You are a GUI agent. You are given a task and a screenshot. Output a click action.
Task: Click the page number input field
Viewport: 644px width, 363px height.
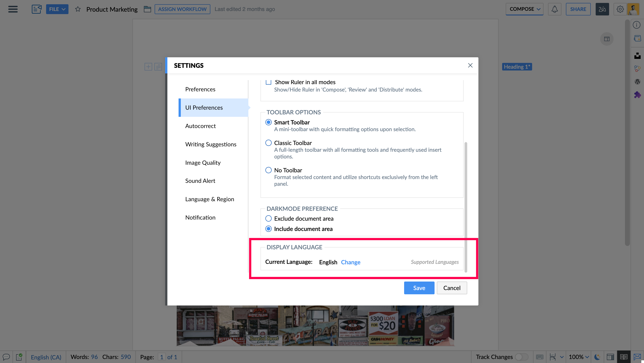162,357
